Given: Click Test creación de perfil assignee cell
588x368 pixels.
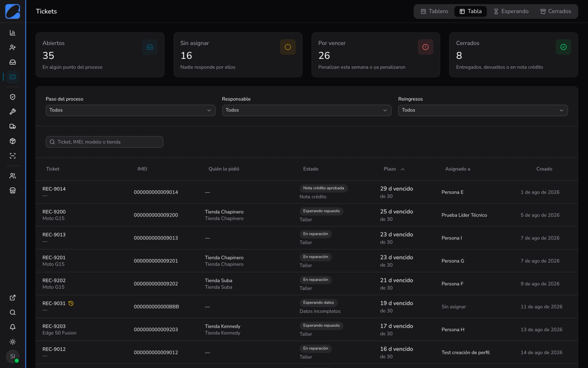Looking at the screenshot, I should (x=466, y=353).
